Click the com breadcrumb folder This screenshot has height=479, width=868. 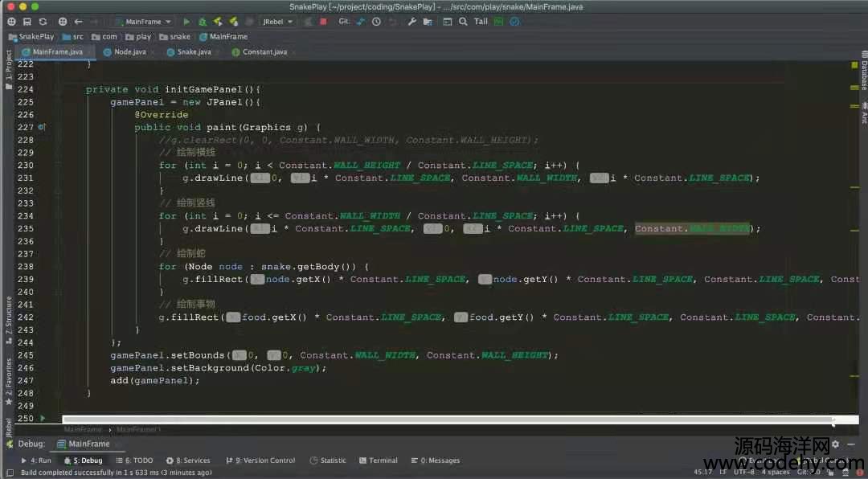point(104,36)
